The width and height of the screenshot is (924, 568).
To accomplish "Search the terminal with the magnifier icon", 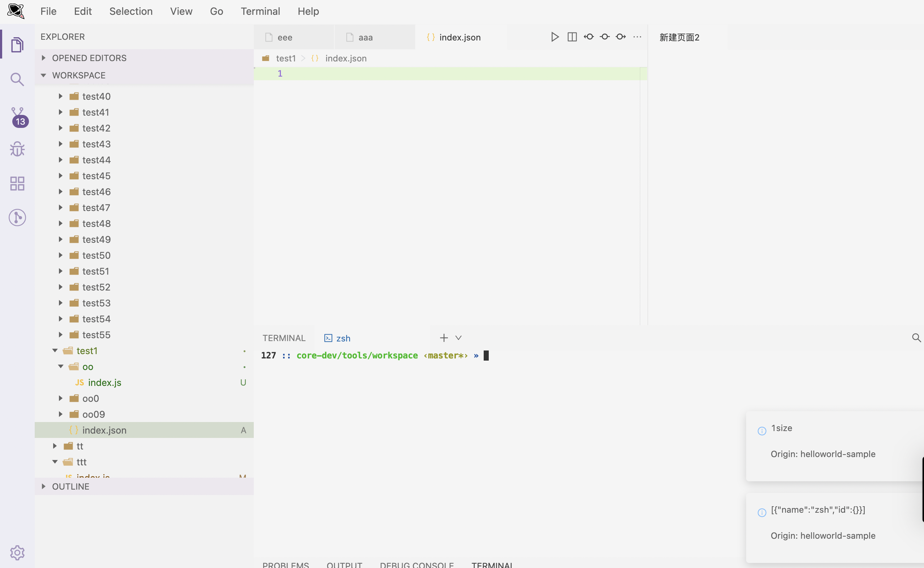I will 917,338.
